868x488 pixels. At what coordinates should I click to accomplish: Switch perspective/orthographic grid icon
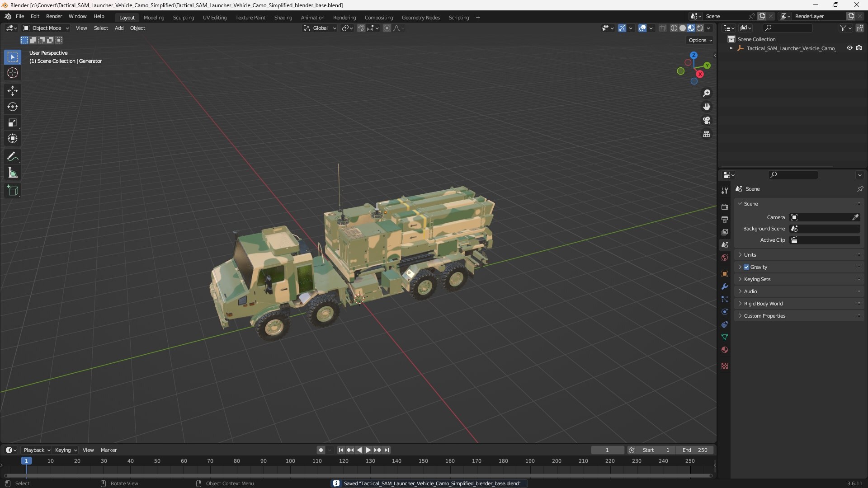tap(707, 134)
